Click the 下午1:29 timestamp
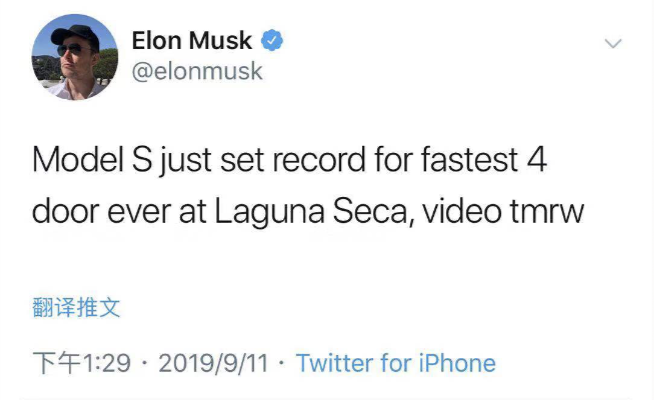The width and height of the screenshot is (654, 400). point(82,363)
